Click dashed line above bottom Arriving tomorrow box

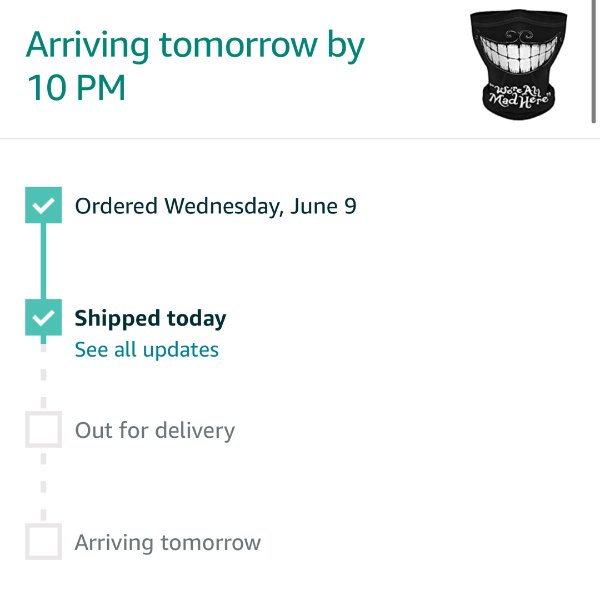tap(43, 487)
